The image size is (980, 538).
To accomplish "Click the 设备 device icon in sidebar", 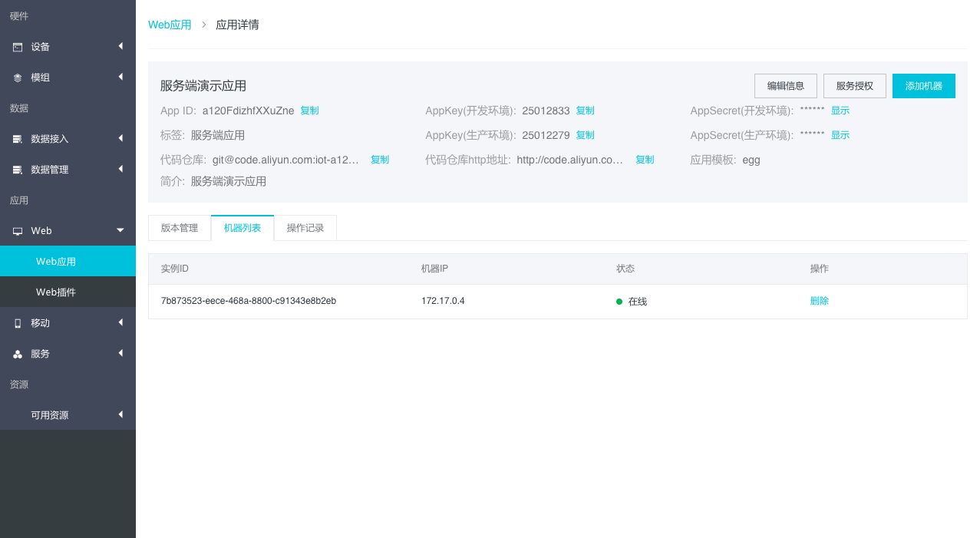I will coord(18,47).
